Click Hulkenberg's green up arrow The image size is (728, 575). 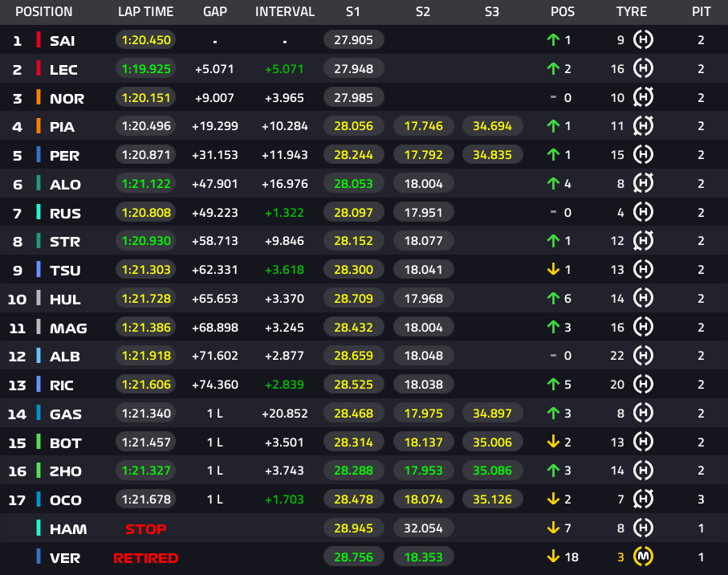[553, 298]
